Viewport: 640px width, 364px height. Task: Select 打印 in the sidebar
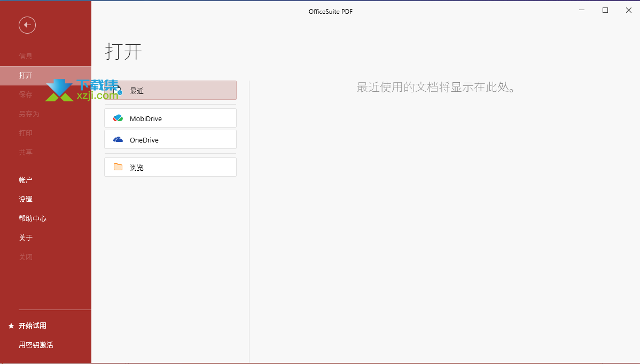pyautogui.click(x=25, y=133)
